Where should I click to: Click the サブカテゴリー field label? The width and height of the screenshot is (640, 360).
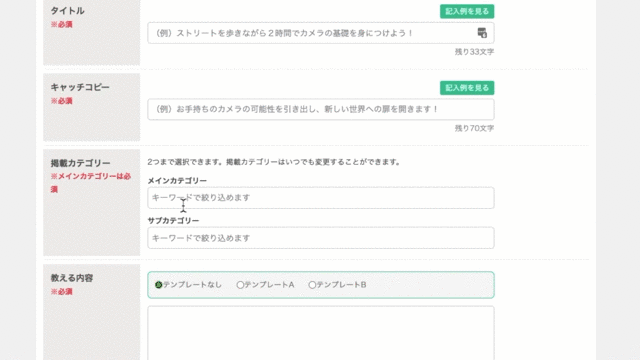coord(173,220)
